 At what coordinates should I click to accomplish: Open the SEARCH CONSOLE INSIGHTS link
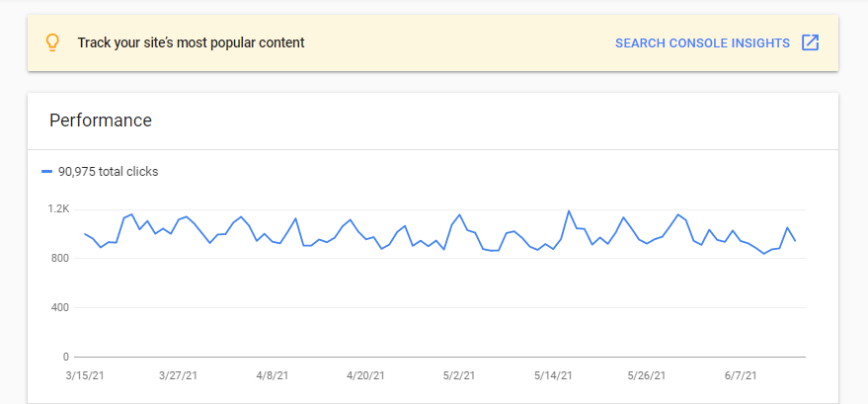[702, 43]
